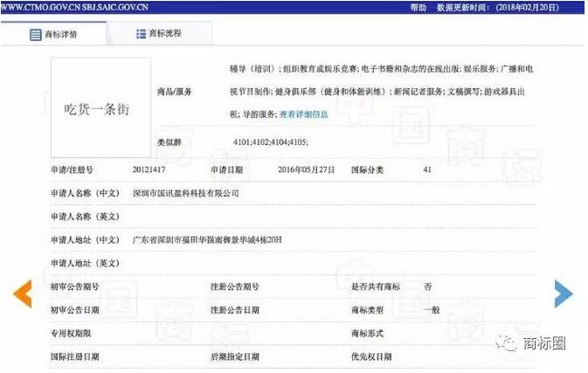Click the 数据更新时间 date in header

pyautogui.click(x=527, y=7)
